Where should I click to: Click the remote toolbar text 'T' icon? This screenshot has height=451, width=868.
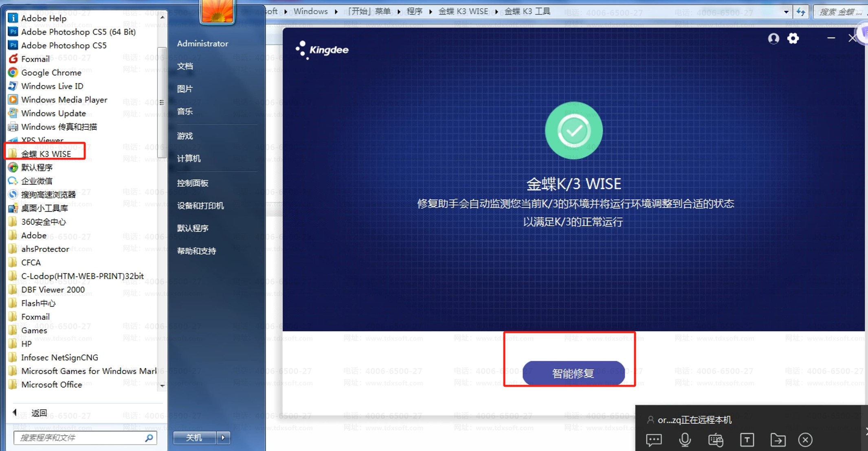click(x=747, y=440)
